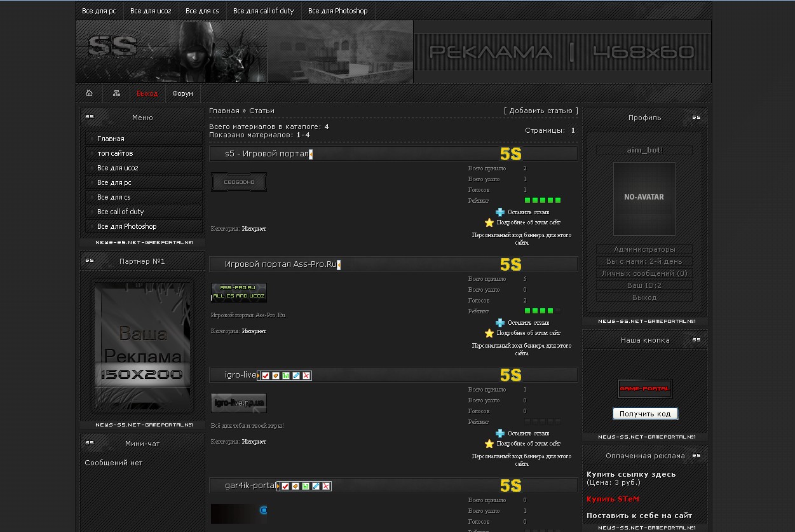
Task: Collapse the orange arrow beside igro-live title
Action: (259, 376)
